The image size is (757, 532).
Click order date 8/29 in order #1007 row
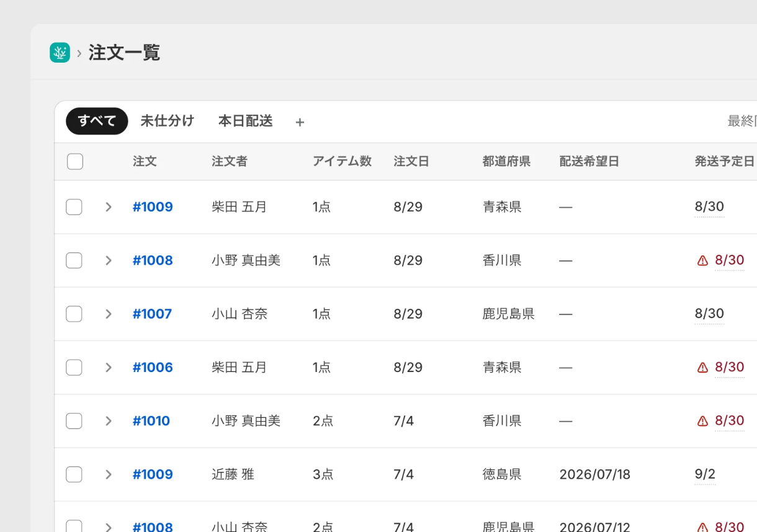point(408,314)
